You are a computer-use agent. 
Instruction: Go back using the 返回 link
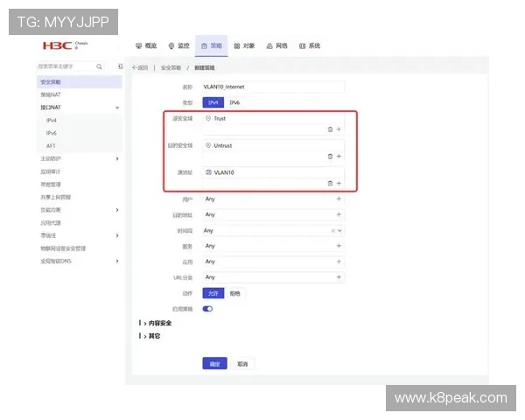(140, 67)
